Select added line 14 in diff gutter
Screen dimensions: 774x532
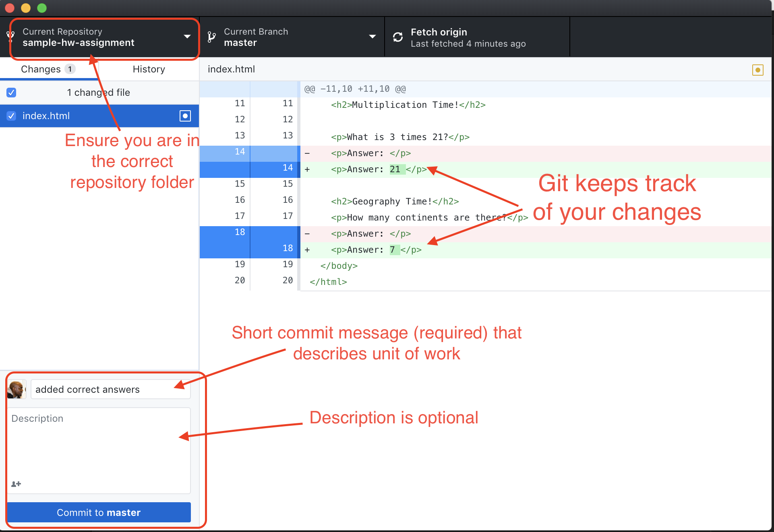pyautogui.click(x=250, y=169)
